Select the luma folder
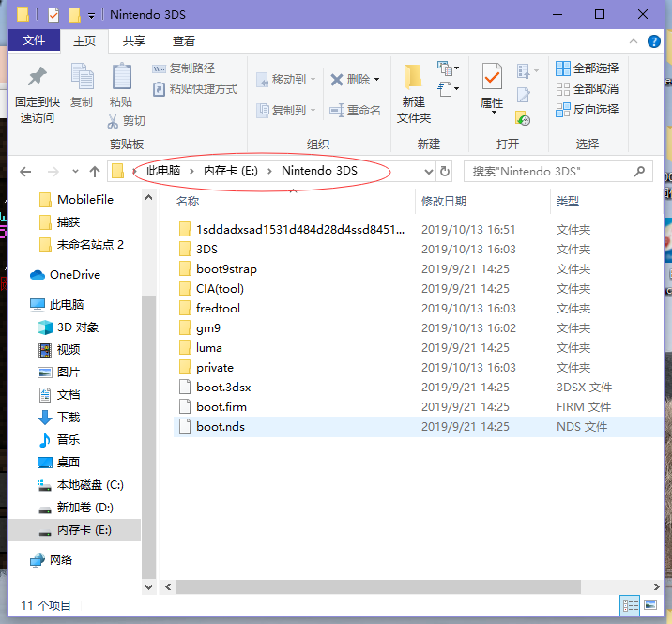 click(x=208, y=348)
